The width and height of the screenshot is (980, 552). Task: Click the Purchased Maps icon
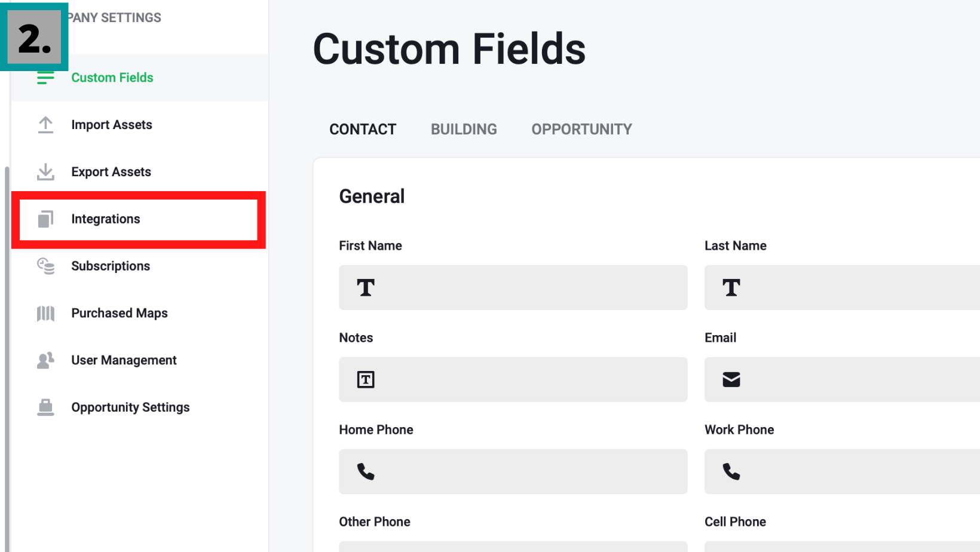45,313
